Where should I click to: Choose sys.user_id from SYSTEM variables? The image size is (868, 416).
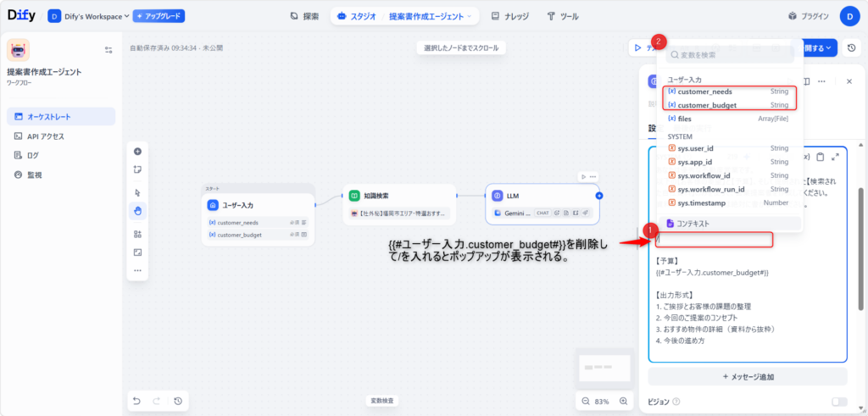pos(696,148)
